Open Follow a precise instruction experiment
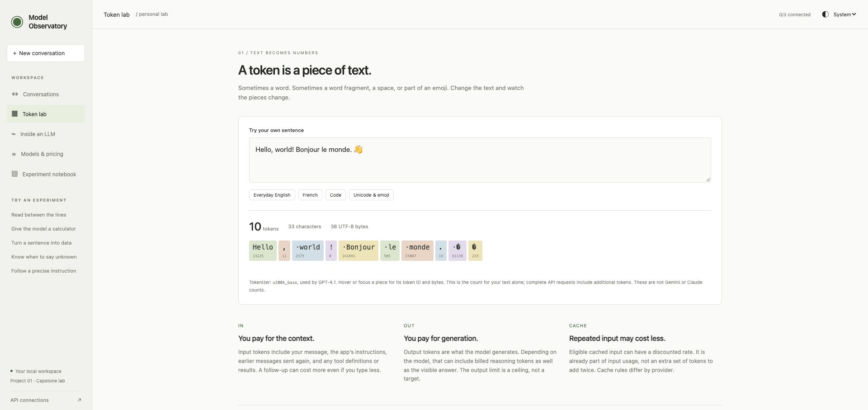868x410 pixels. click(x=43, y=271)
